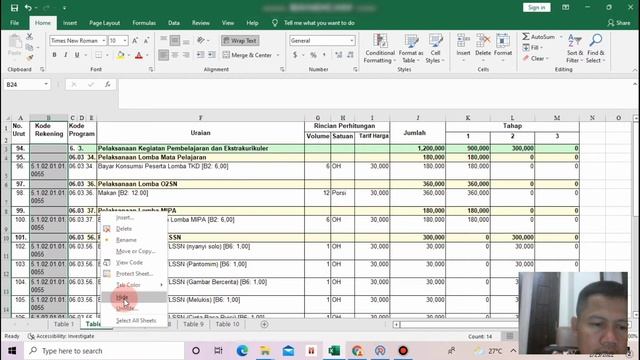Click the New Sheet plus button

click(264, 324)
